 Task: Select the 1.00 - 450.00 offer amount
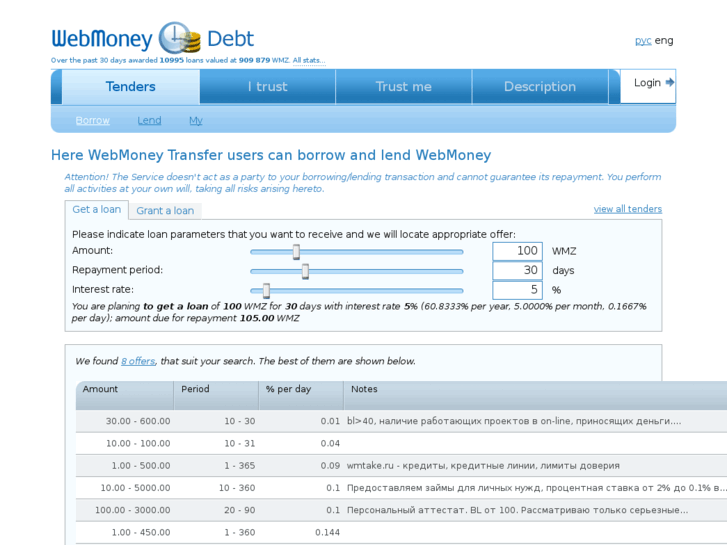coord(141,532)
